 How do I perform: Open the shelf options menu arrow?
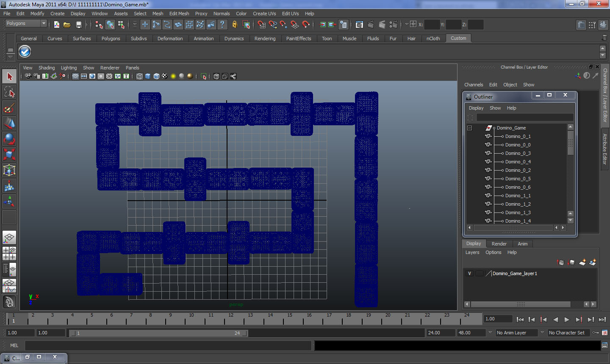click(11, 56)
